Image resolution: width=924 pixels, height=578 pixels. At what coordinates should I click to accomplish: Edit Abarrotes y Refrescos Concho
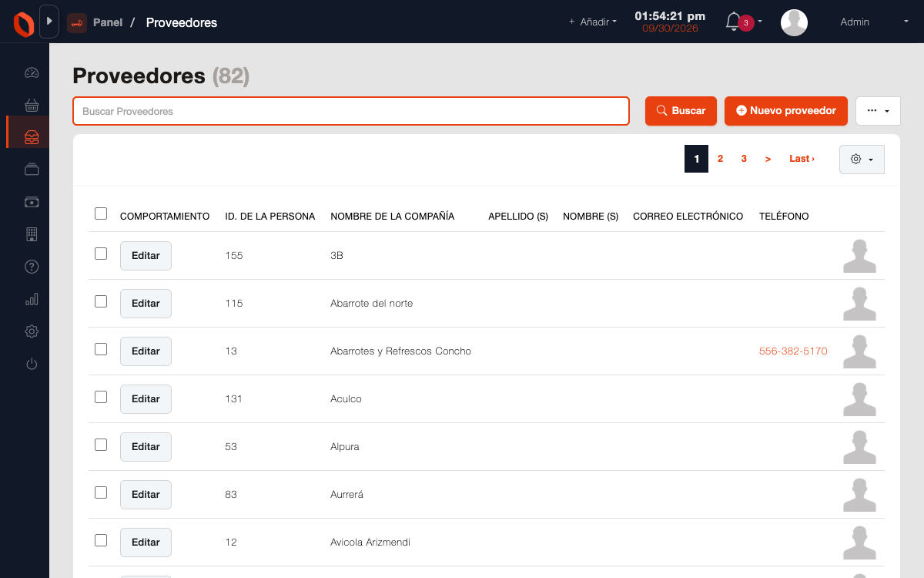146,351
